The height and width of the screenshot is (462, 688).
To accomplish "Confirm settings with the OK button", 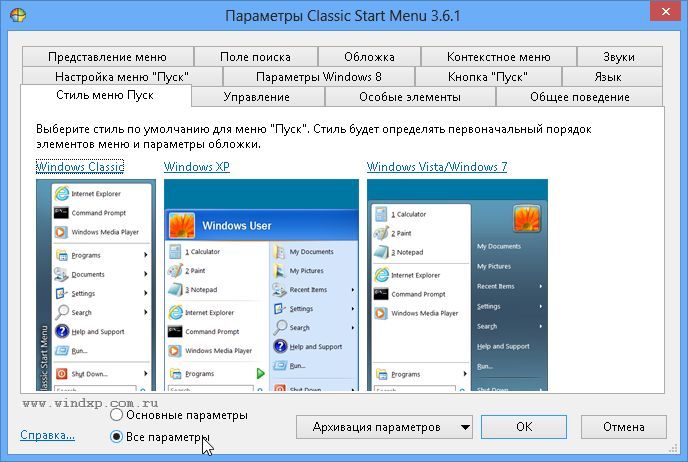I will point(524,427).
